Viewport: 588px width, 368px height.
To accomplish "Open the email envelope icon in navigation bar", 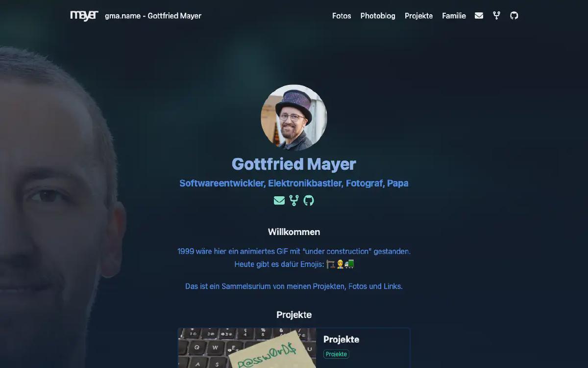I will pos(479,16).
